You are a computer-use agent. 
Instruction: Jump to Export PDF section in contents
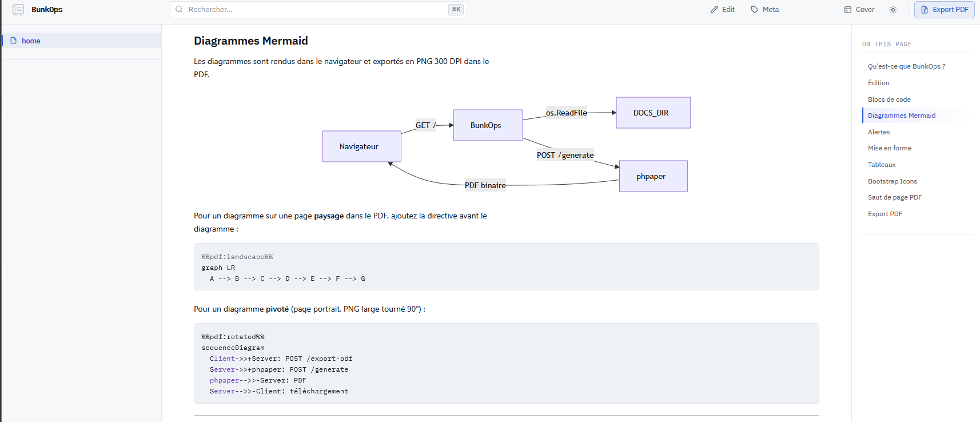click(x=885, y=214)
